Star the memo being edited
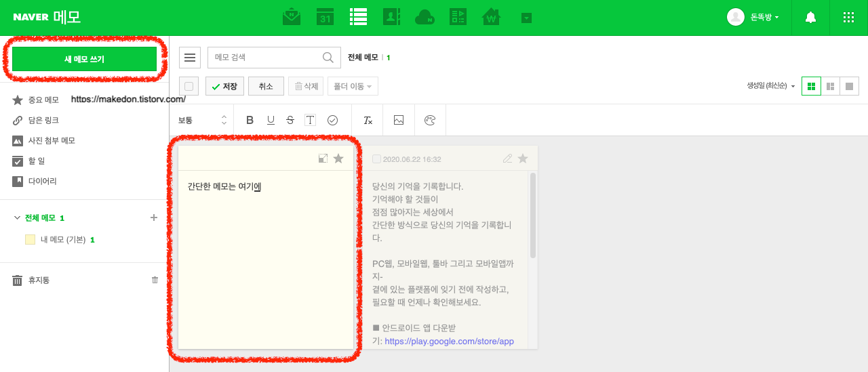 point(338,159)
